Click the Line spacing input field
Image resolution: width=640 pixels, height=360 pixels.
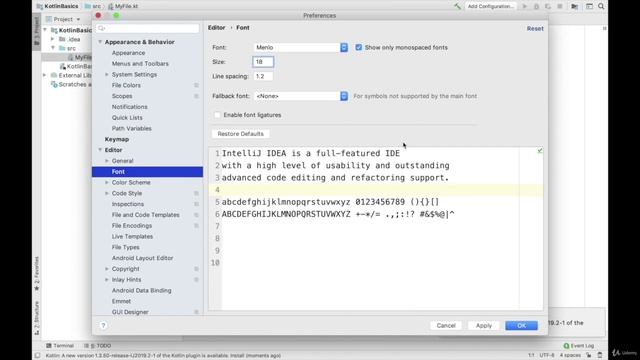pyautogui.click(x=263, y=76)
